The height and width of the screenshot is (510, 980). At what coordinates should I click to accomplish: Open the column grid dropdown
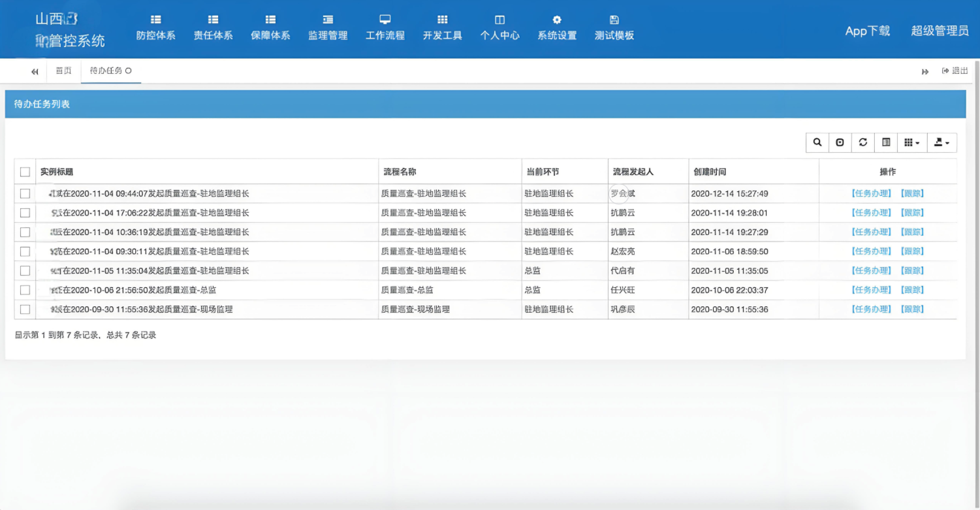[x=912, y=142]
